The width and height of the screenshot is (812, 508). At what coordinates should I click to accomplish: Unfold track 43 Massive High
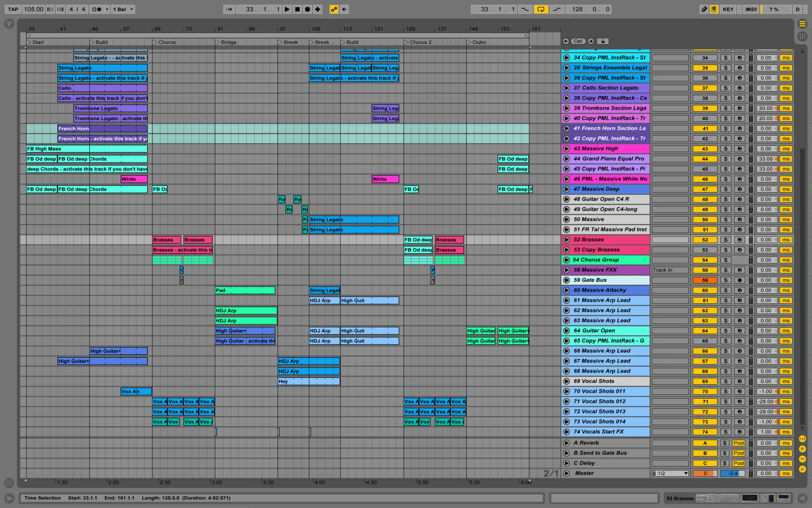tap(567, 149)
